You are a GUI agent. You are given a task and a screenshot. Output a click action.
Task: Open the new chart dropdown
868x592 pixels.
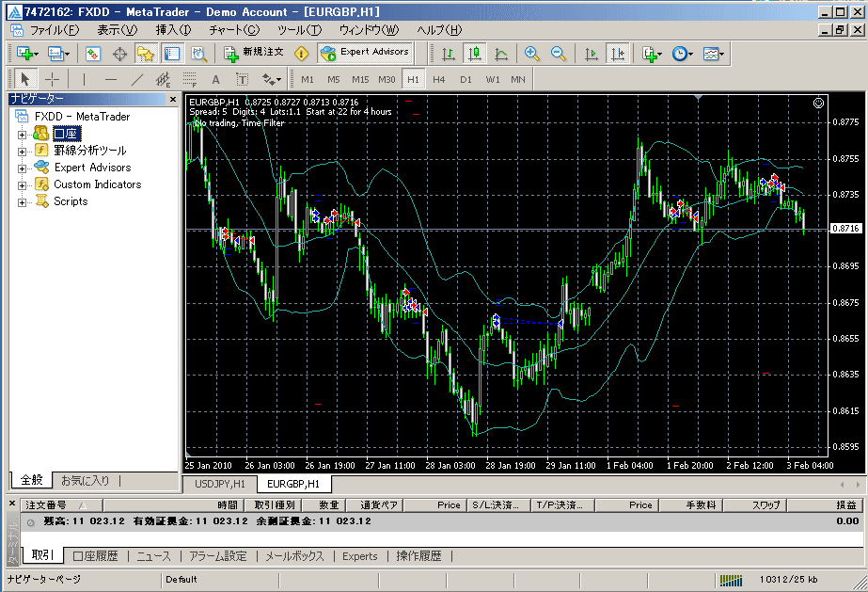tap(27, 54)
